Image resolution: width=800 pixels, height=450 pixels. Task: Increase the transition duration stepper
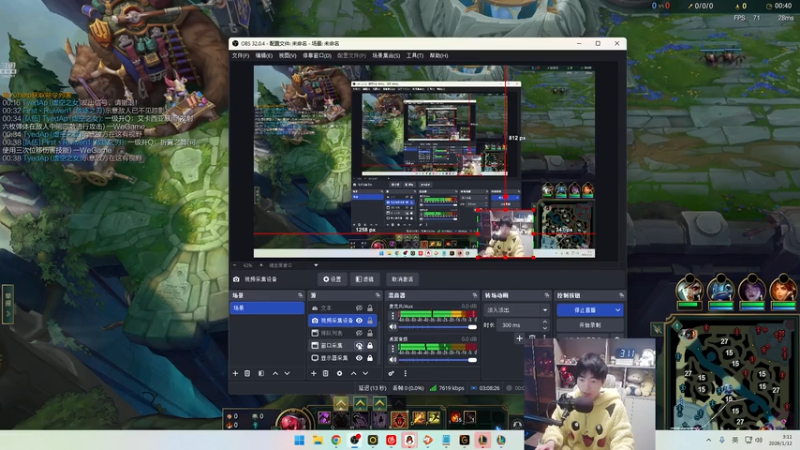(x=544, y=322)
